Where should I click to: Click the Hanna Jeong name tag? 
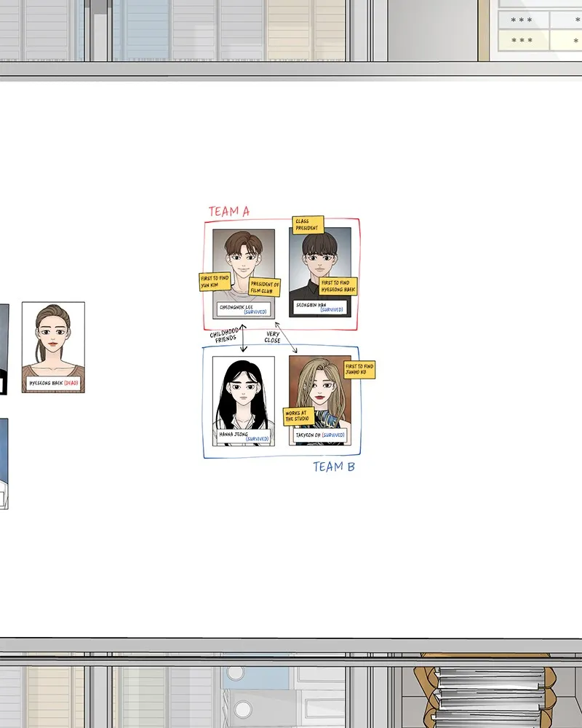click(x=244, y=436)
